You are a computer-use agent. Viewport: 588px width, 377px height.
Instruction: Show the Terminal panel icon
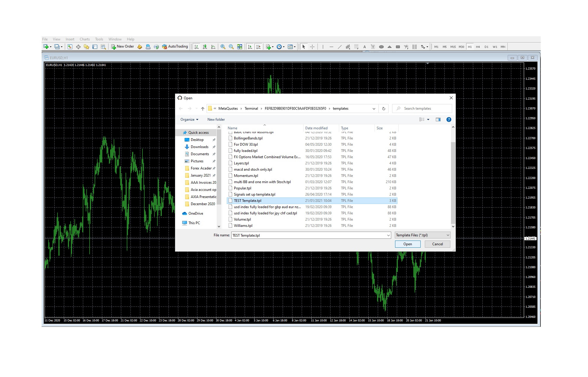click(95, 47)
